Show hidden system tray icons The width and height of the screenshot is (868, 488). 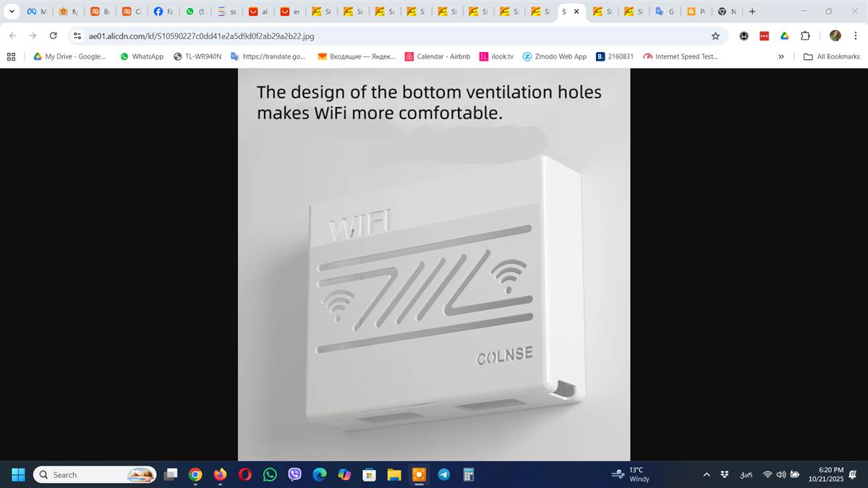707,475
